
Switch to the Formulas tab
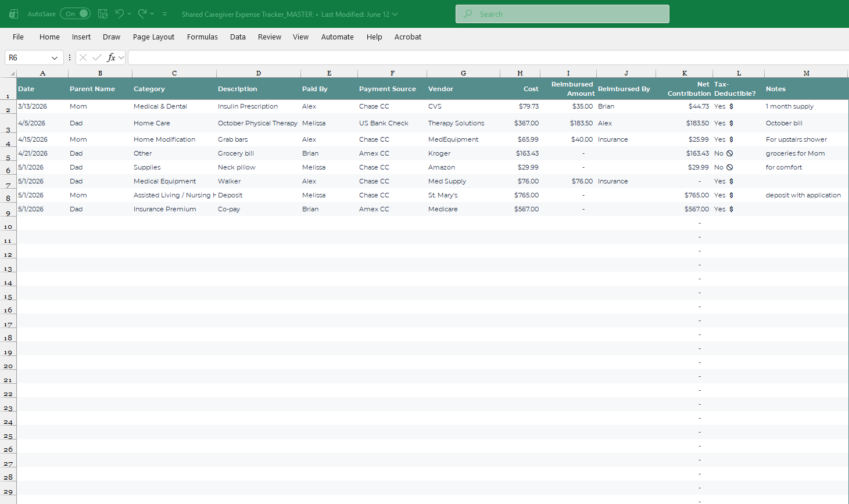pyautogui.click(x=202, y=37)
